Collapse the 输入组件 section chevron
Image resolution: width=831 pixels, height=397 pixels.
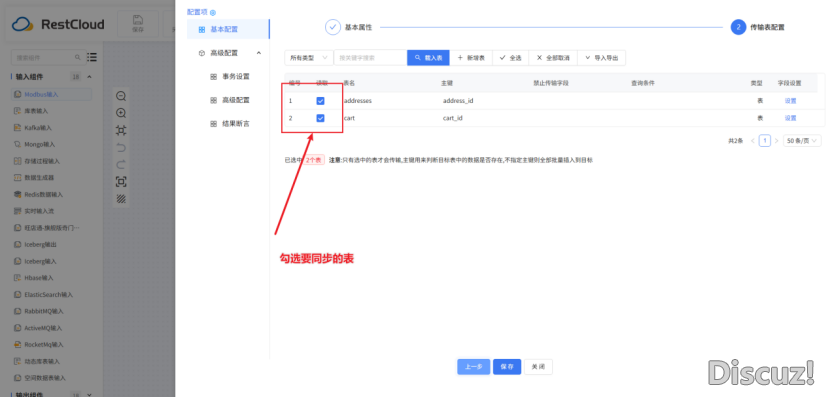(89, 77)
